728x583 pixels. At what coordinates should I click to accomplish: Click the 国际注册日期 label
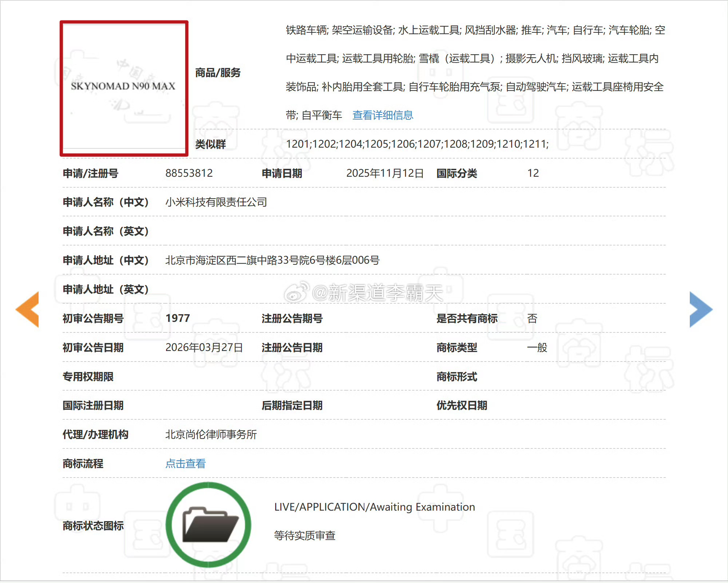[x=93, y=406]
